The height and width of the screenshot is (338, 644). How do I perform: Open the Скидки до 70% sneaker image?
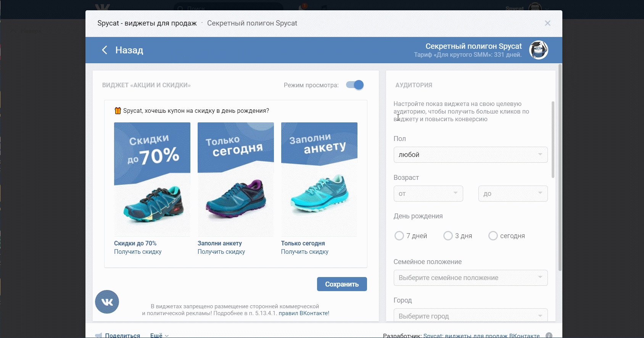click(x=152, y=179)
